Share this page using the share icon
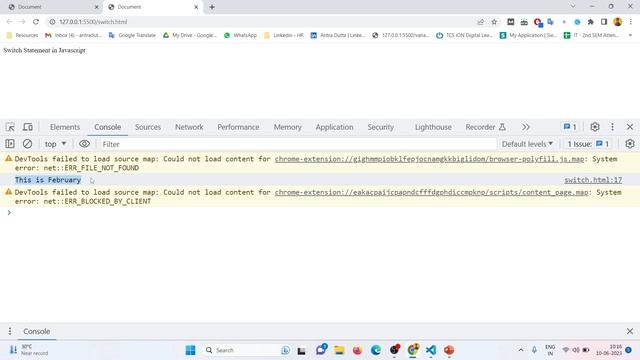Viewport: 640px width, 360px height. click(481, 22)
